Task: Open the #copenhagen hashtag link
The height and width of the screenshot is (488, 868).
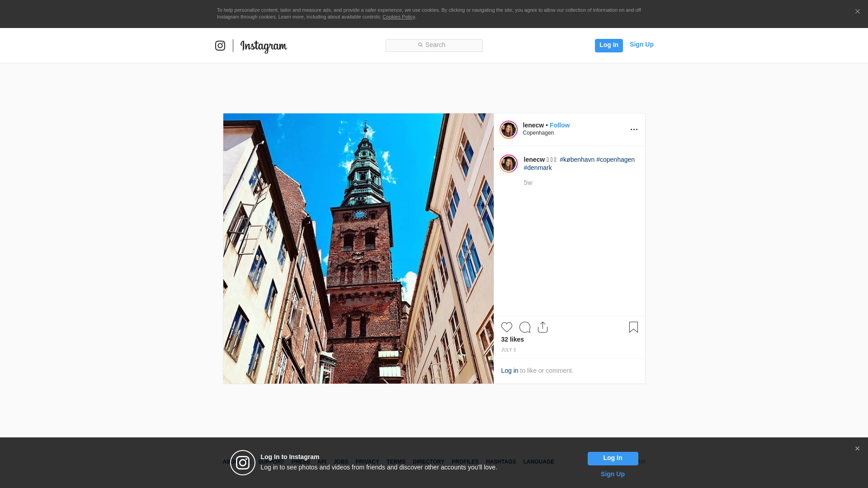Action: click(615, 160)
